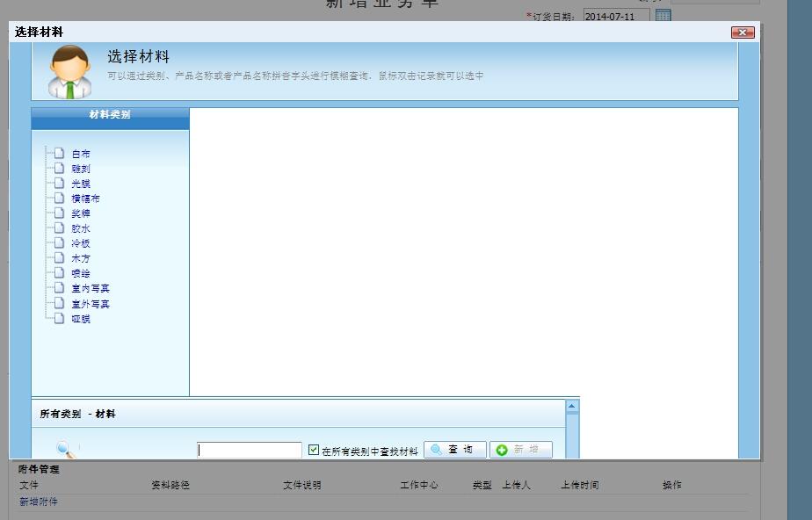Click the page icon beside 冷板
Screen dimensions: 812x520
59,243
